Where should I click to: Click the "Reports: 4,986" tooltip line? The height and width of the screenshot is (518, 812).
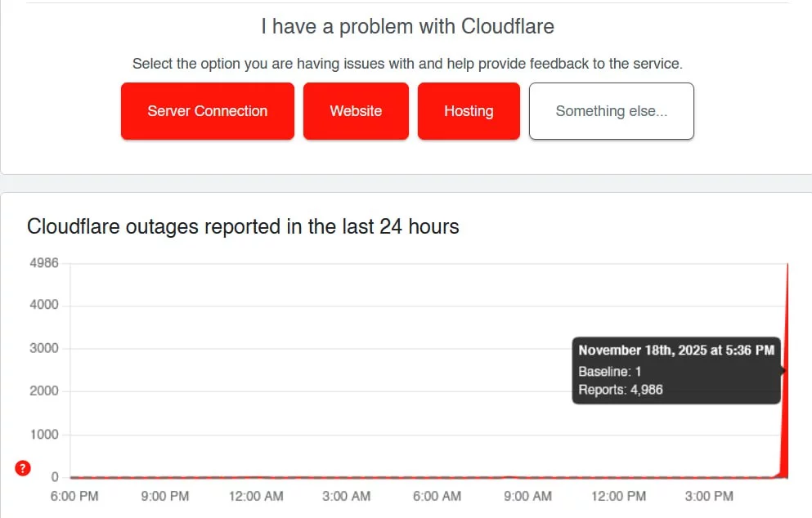[621, 390]
